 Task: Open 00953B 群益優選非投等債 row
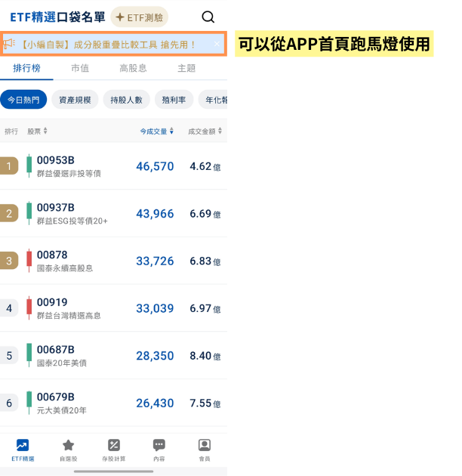(113, 166)
